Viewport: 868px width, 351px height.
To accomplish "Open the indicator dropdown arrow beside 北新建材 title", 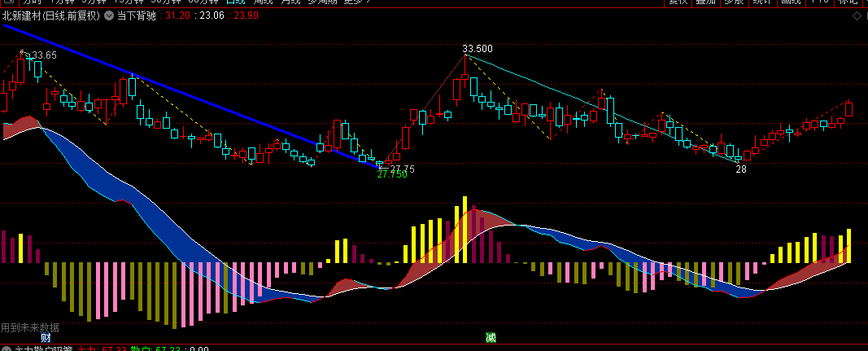I will pos(108,16).
